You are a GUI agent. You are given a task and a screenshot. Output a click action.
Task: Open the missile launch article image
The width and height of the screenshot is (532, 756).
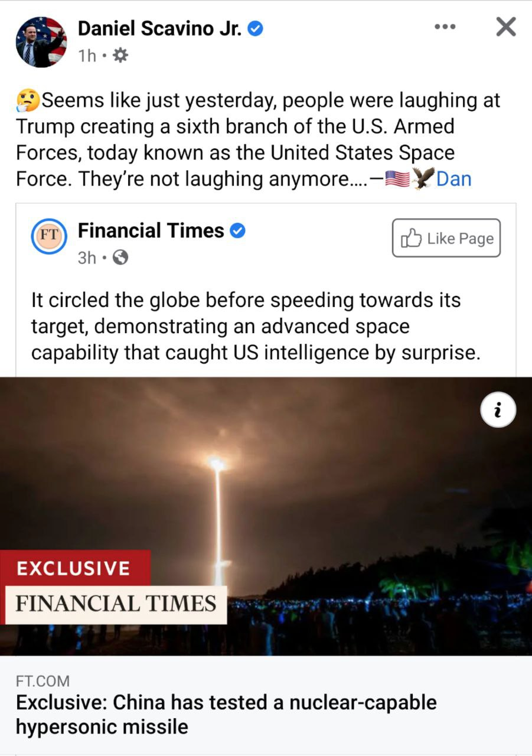click(x=266, y=516)
